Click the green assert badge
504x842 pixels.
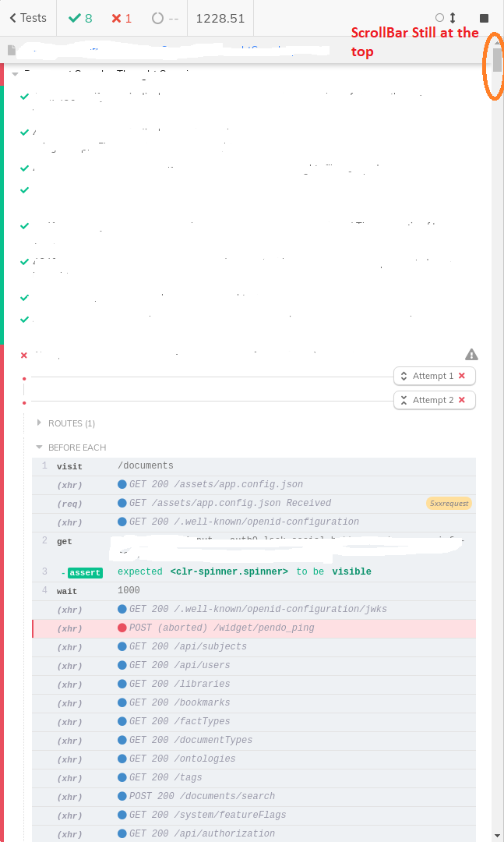point(85,572)
